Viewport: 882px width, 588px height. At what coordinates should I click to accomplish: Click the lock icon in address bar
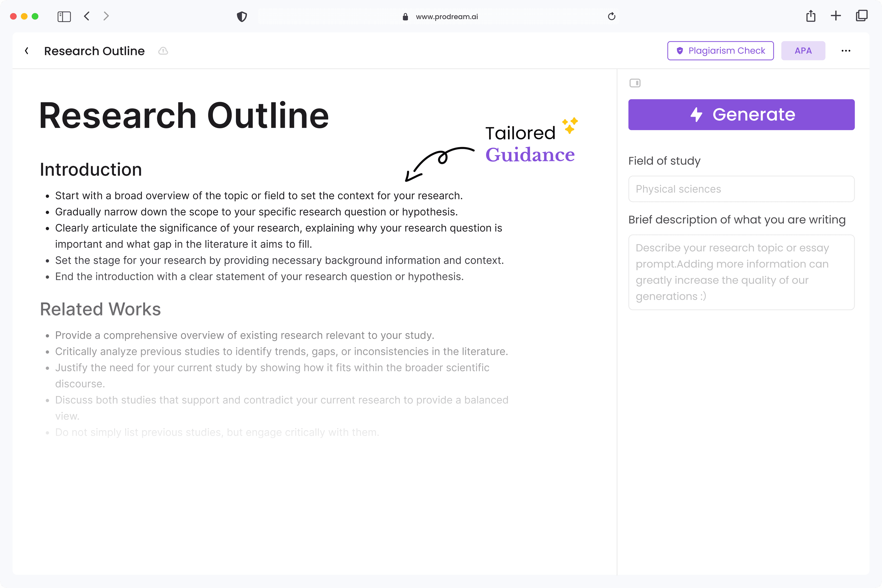point(405,17)
